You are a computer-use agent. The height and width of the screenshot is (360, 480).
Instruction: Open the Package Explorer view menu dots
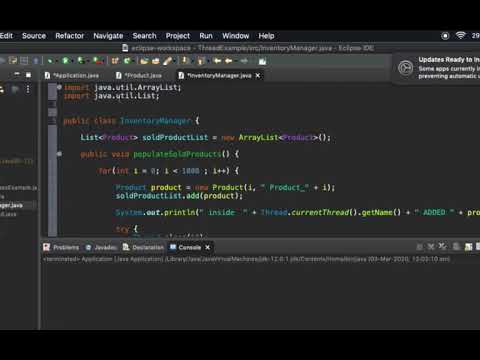(x=28, y=89)
